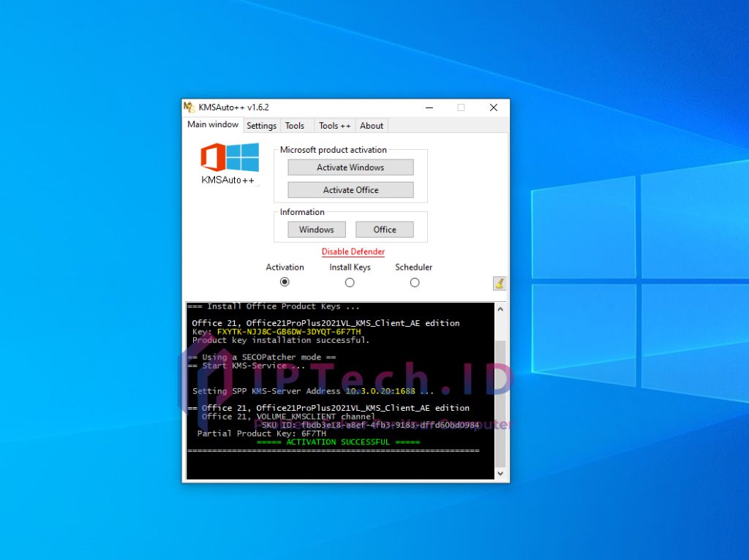This screenshot has height=560, width=749.
Task: Click the 'Using a SECOPatcher mode' line
Action: click(262, 357)
